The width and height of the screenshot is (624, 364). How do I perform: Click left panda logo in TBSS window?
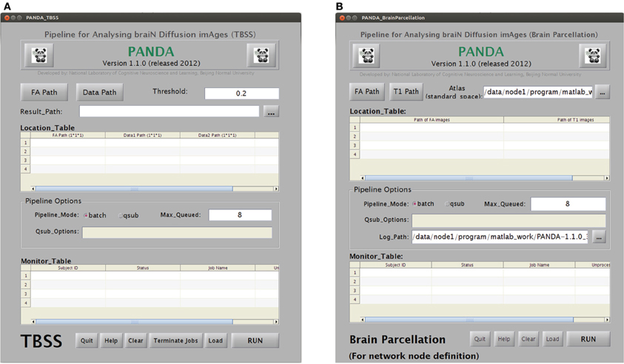coord(39,55)
